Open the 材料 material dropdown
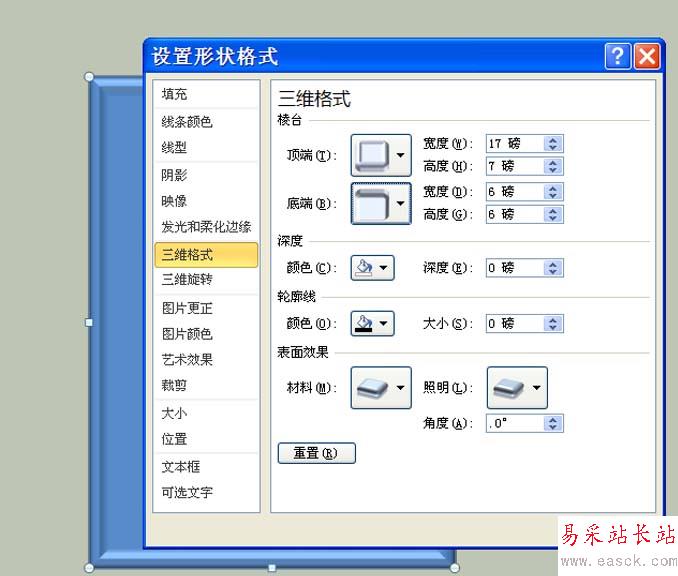The height and width of the screenshot is (576, 678). click(x=381, y=388)
